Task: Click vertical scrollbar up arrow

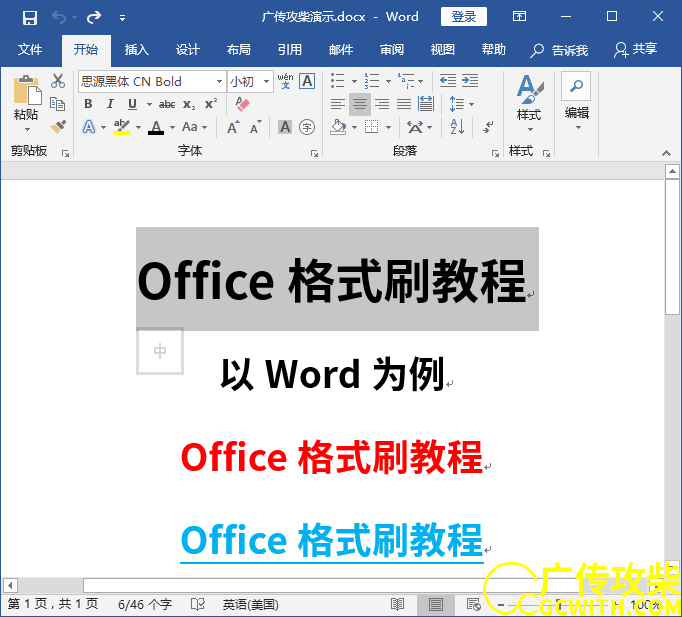Action: [672, 171]
